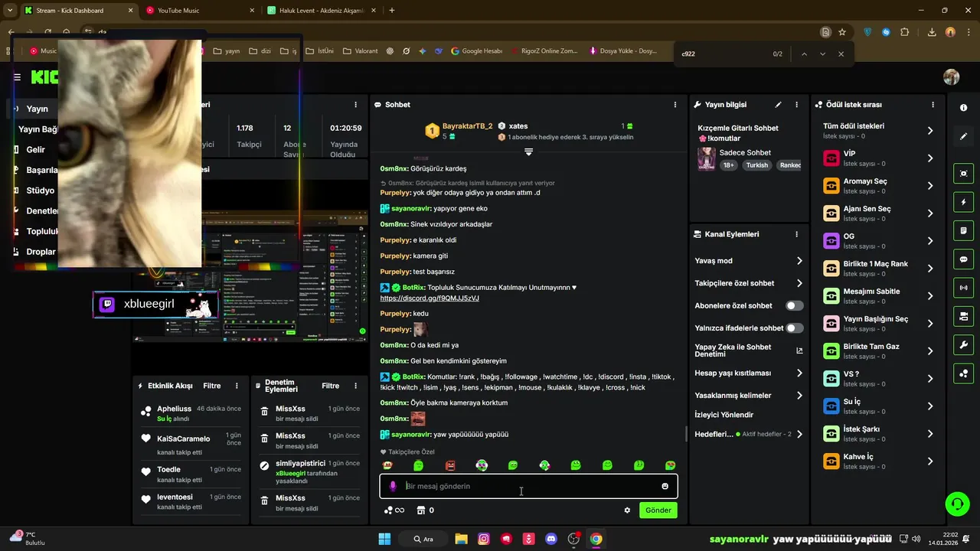Click the chat bubble sidebar icon
The image size is (980, 551).
point(964,259)
